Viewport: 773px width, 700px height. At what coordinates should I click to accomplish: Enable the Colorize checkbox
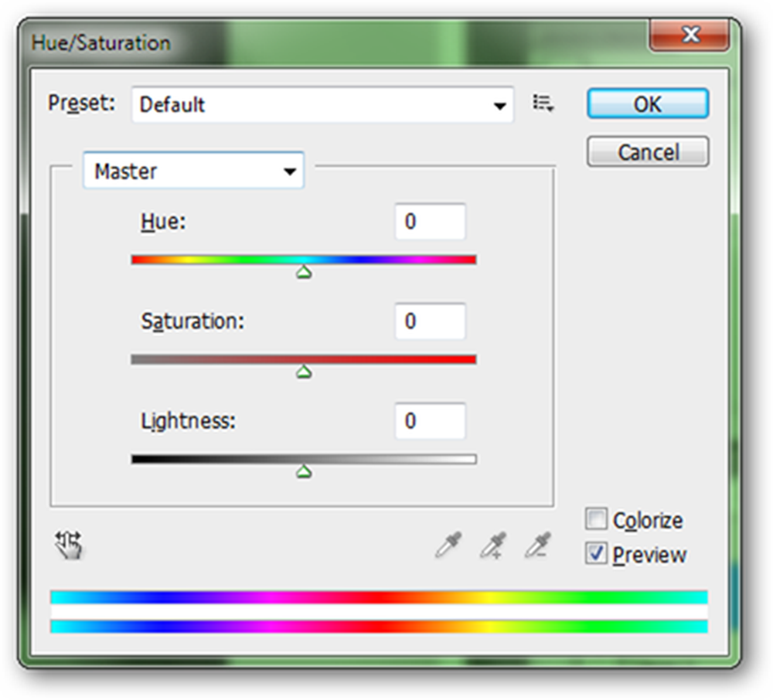click(596, 518)
